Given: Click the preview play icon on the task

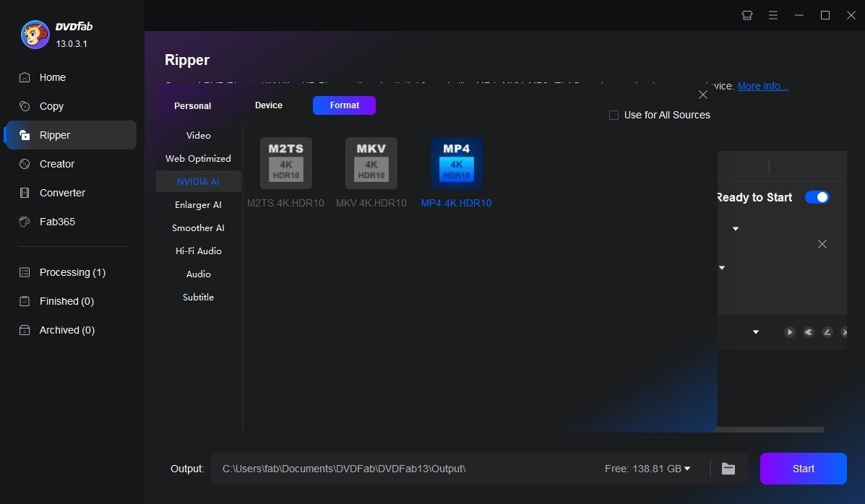Looking at the screenshot, I should [789, 332].
